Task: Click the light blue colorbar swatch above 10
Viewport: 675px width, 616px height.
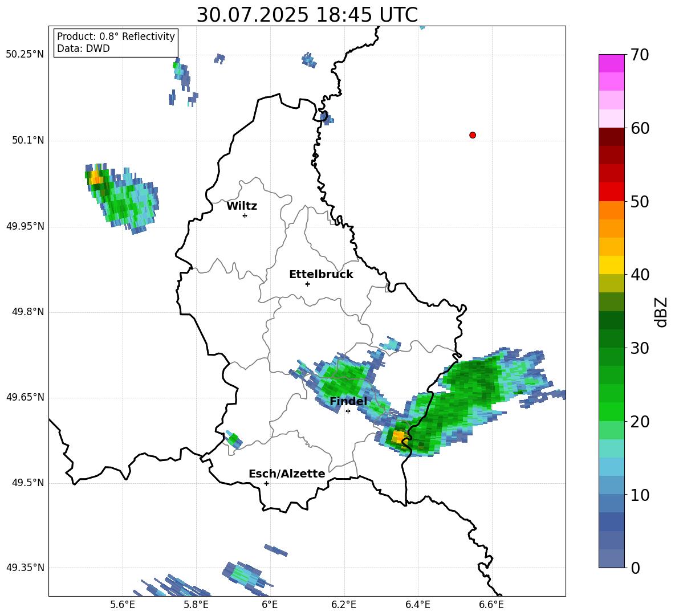Action: (611, 467)
